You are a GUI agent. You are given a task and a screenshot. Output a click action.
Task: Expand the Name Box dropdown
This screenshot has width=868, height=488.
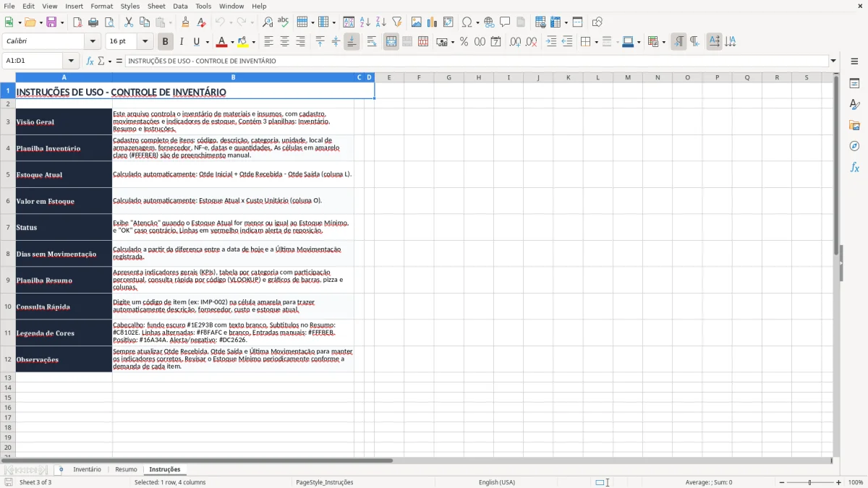(71, 61)
